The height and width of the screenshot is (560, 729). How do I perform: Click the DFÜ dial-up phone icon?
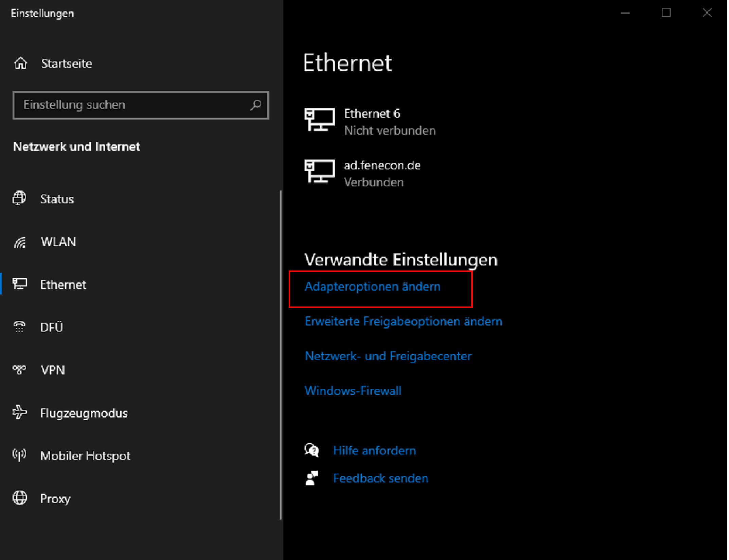coord(19,327)
